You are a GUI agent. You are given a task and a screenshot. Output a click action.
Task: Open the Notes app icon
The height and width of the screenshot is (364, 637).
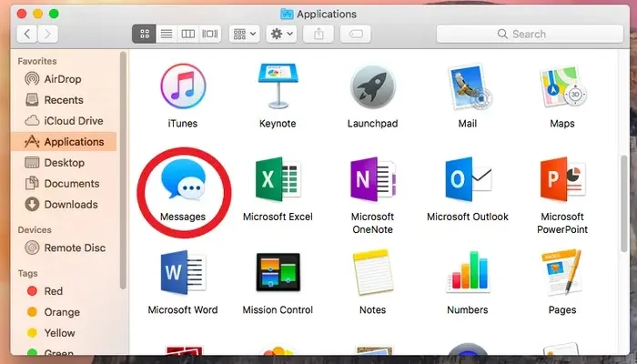(x=372, y=272)
